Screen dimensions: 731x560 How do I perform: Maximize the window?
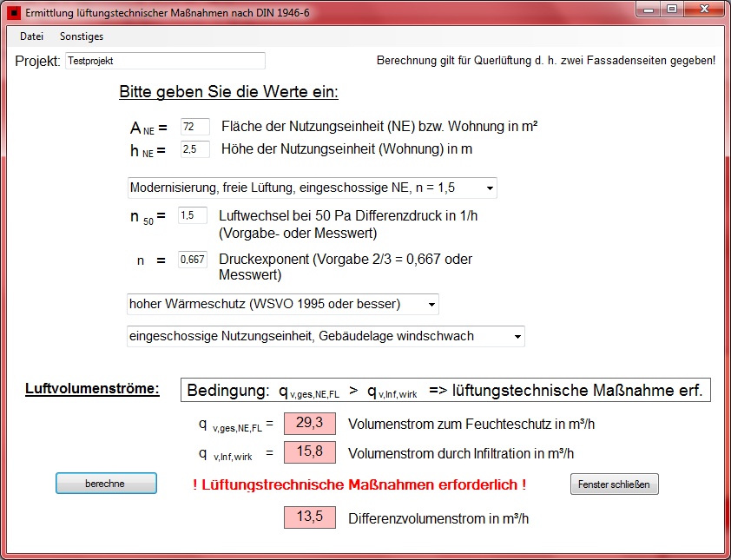pos(672,9)
